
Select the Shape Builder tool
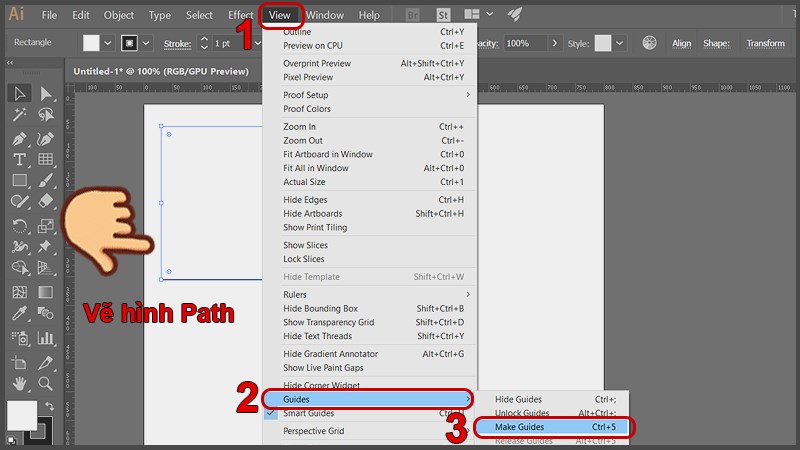click(19, 267)
